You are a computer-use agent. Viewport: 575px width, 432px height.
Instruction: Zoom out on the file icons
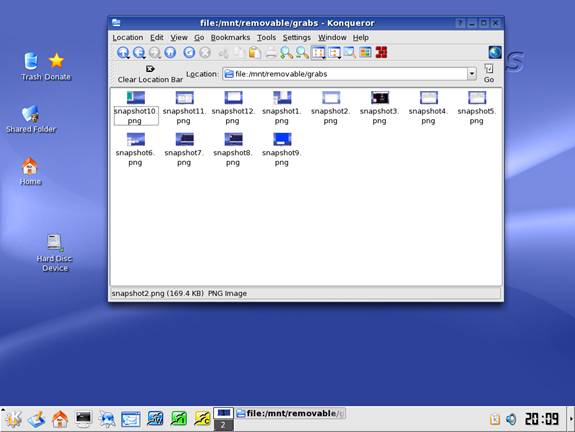click(302, 53)
